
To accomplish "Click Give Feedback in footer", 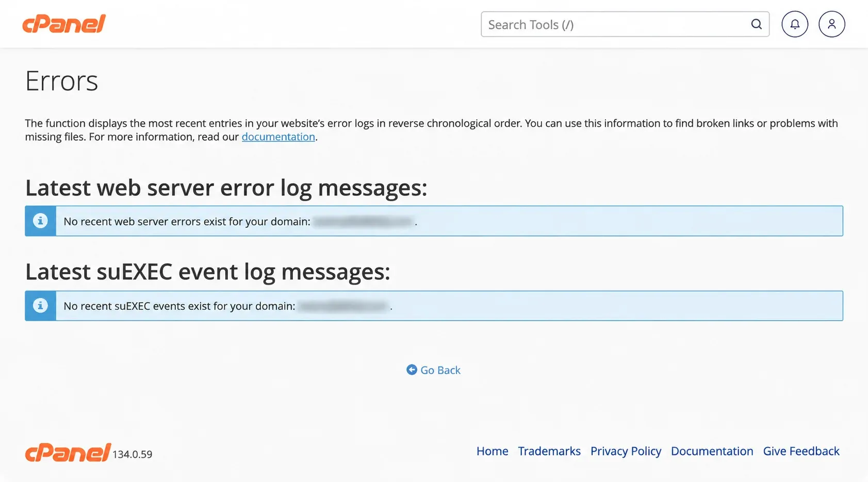I will 801,451.
